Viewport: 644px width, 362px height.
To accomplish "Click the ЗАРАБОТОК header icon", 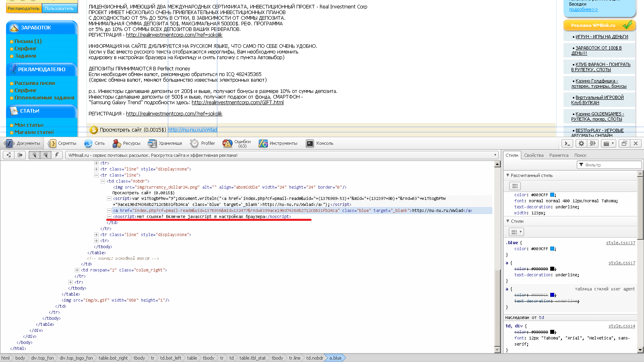I will pyautogui.click(x=14, y=28).
